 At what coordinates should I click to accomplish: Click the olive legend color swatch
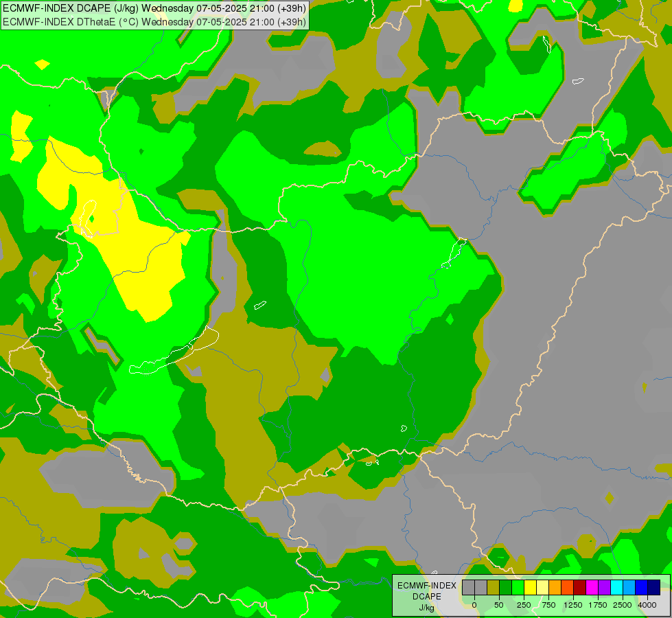493,588
